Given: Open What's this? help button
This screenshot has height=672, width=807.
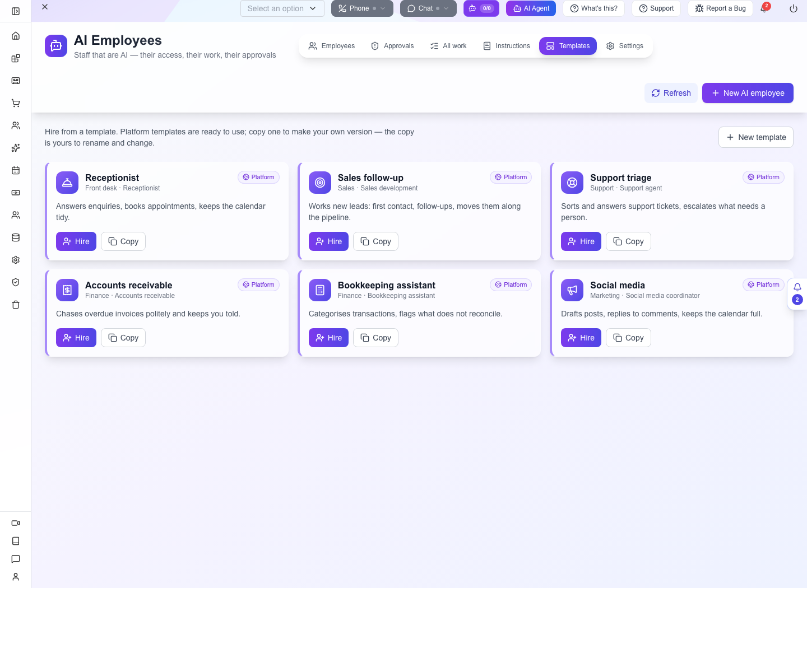Looking at the screenshot, I should [x=593, y=8].
